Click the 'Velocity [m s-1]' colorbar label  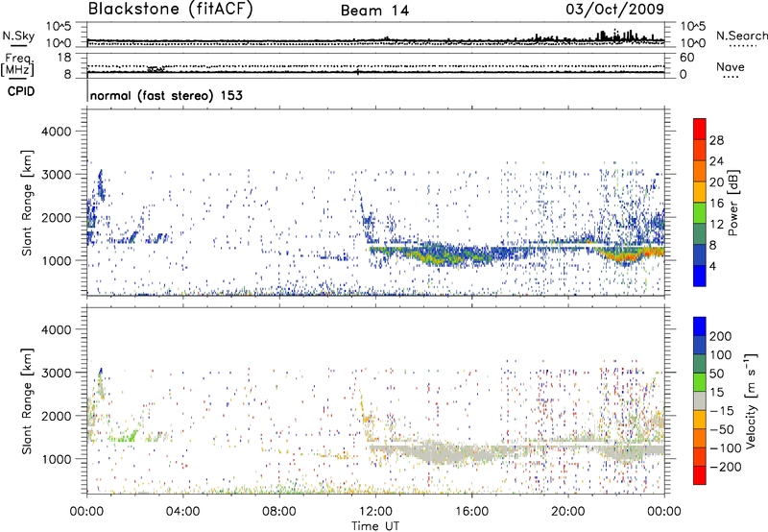(x=751, y=400)
